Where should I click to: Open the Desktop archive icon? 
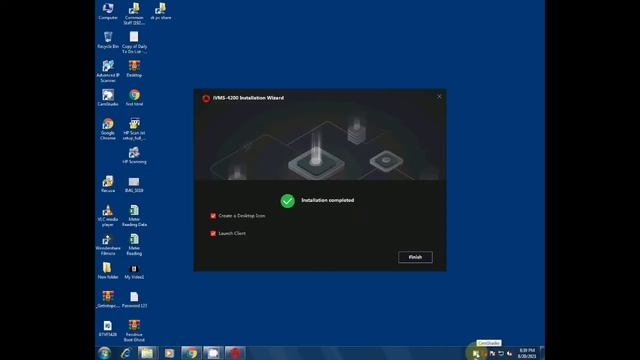click(134, 69)
